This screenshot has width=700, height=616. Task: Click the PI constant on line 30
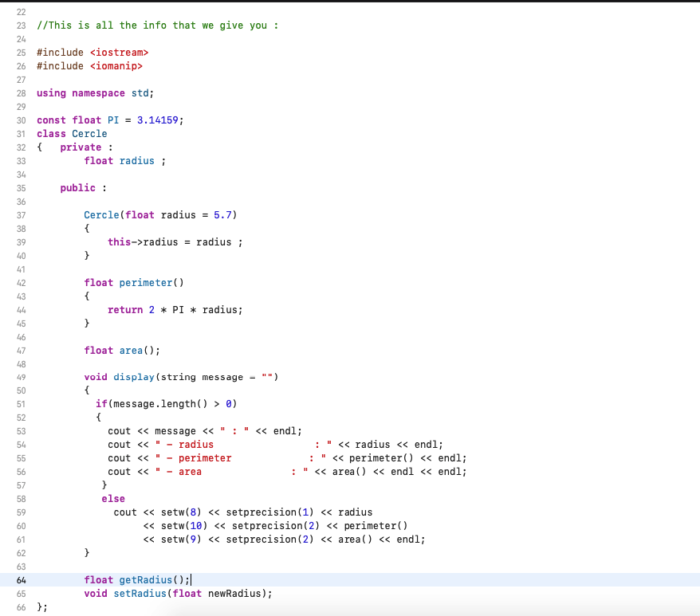(x=110, y=120)
